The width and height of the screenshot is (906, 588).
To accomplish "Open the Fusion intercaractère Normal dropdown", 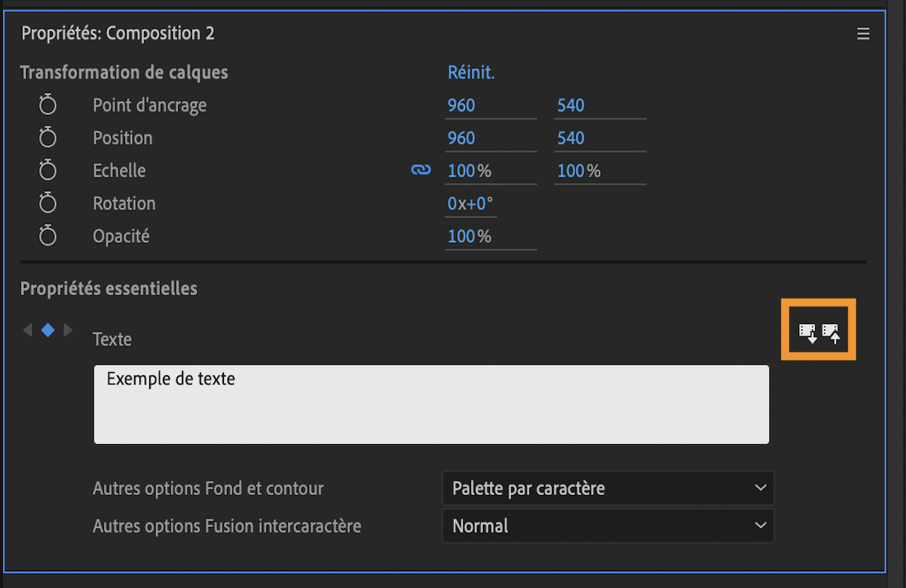I will pyautogui.click(x=608, y=525).
